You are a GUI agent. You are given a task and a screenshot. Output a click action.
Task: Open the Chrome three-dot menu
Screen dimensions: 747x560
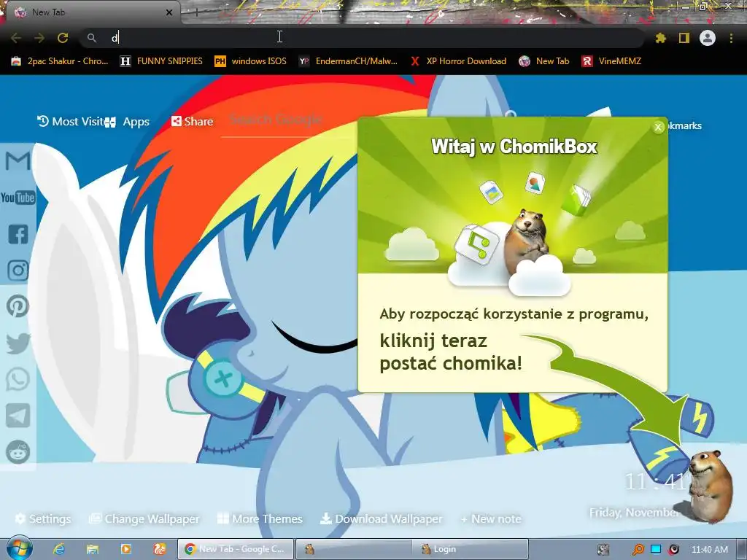pos(731,38)
